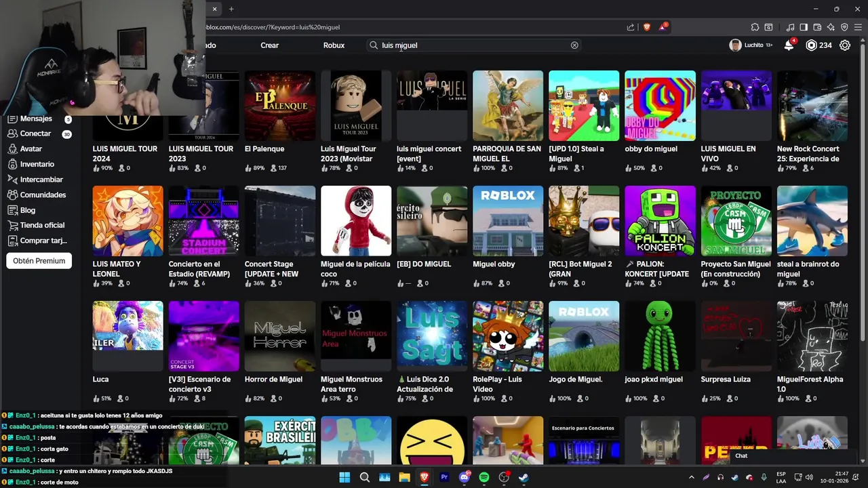Open Windows taskbar search
This screenshot has width=868, height=488.
point(365,477)
